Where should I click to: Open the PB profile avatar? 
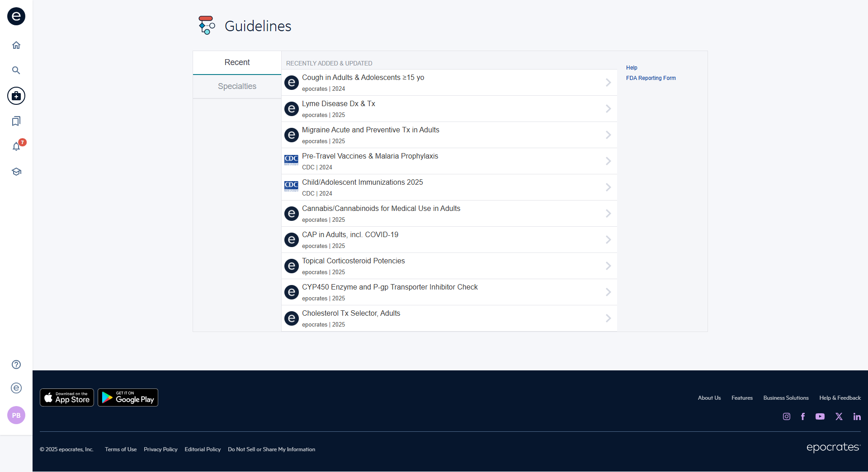16,415
